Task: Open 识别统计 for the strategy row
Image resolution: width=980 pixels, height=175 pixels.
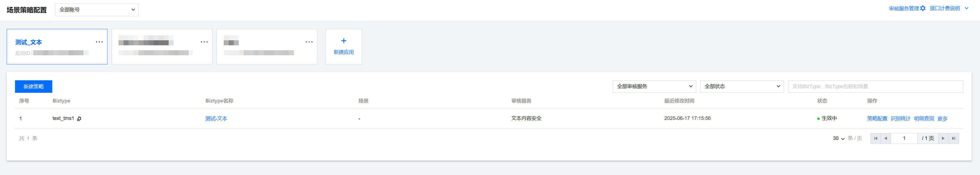Action: 900,118
